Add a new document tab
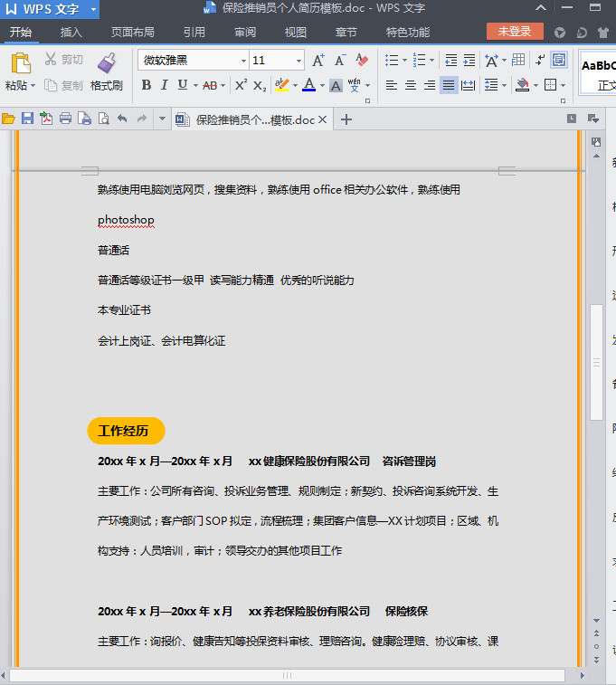 point(346,119)
